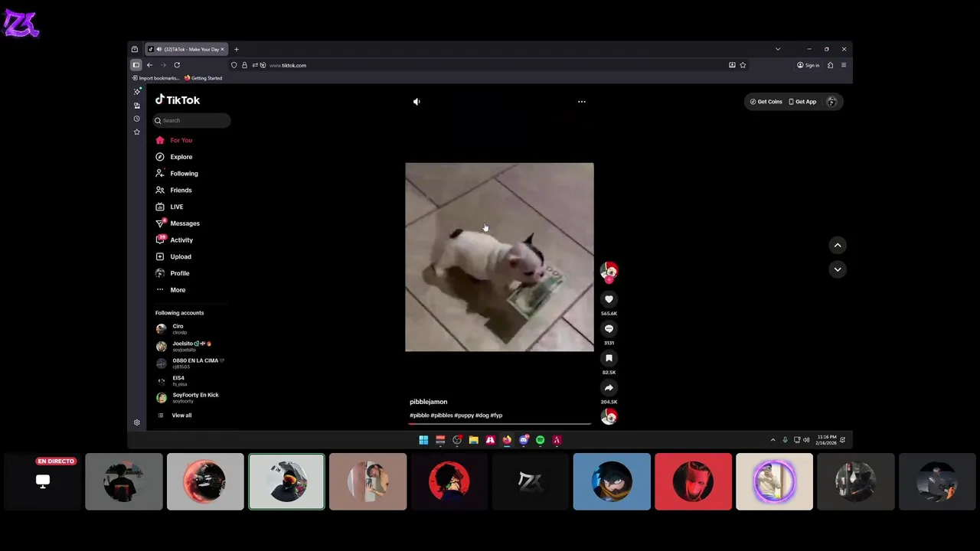Open the Activity notifications

(x=175, y=240)
